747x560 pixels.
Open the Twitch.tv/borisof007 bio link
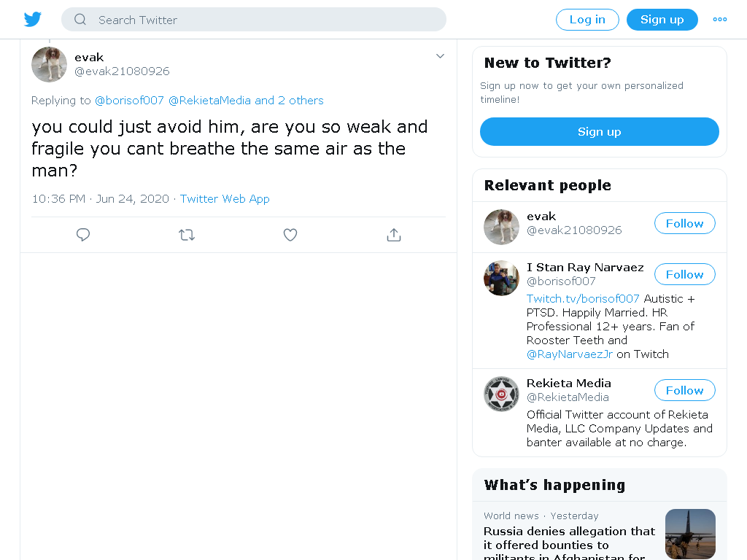583,298
